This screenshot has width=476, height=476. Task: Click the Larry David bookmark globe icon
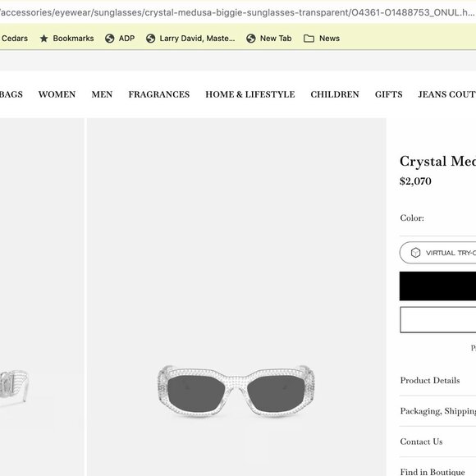click(x=150, y=39)
